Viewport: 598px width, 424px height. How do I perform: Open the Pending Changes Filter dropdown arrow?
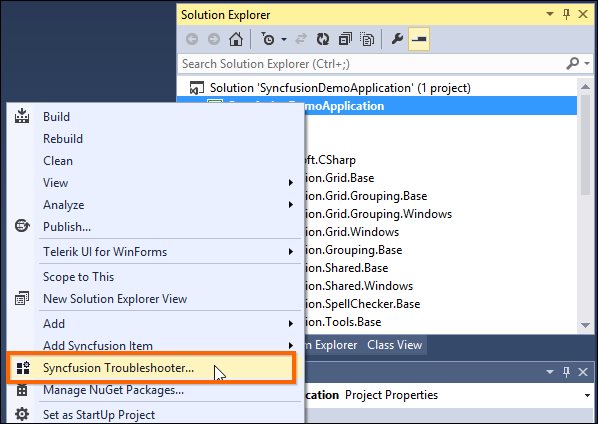284,39
